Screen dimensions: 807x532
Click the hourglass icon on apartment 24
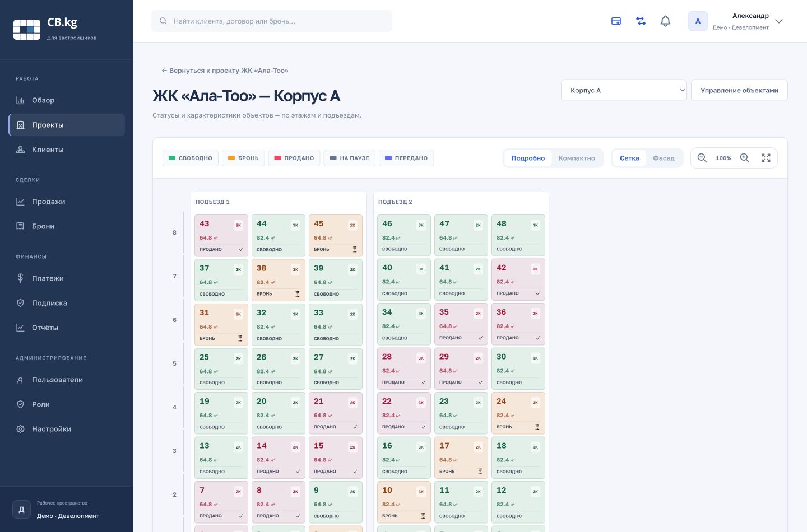pos(537,427)
